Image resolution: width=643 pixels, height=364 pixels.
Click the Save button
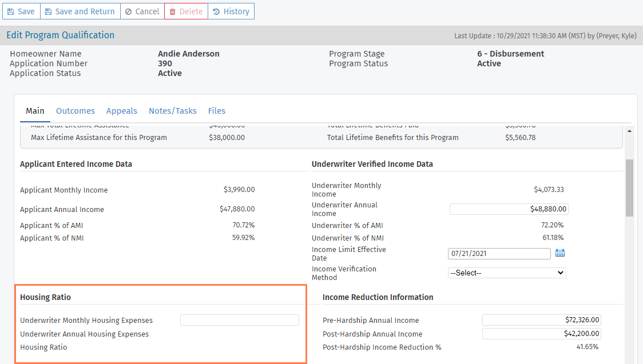[21, 11]
